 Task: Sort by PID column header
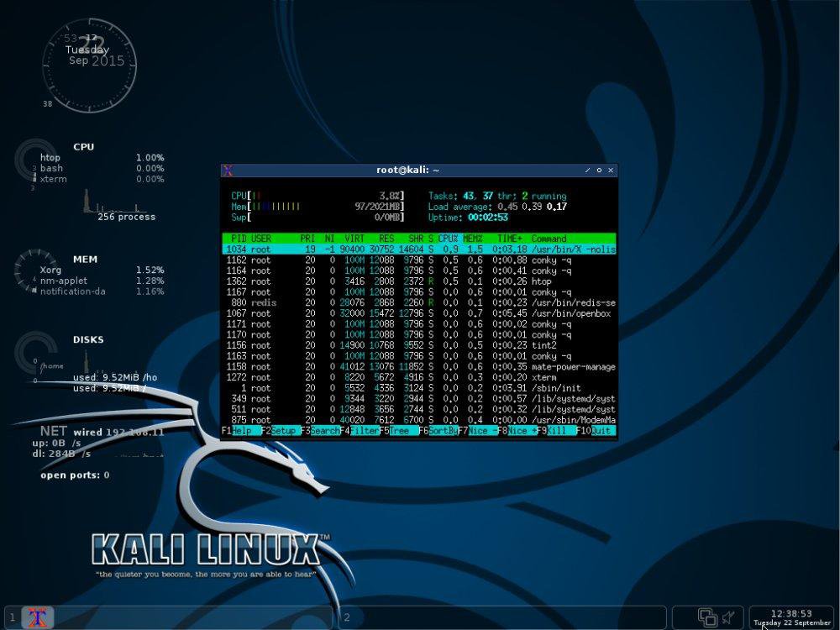click(x=239, y=239)
